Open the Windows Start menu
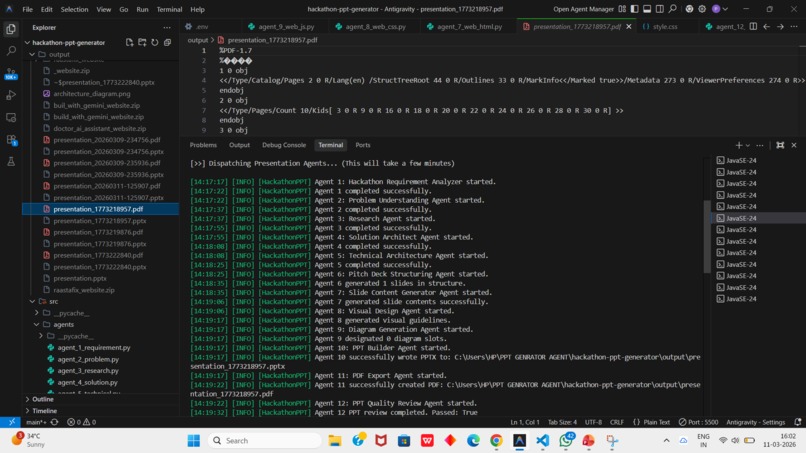 coord(194,441)
